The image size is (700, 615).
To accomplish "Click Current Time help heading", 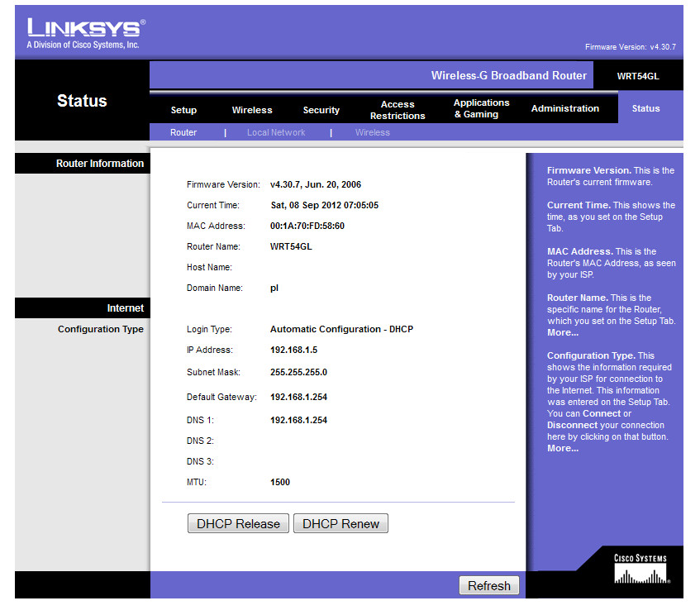I will click(579, 206).
